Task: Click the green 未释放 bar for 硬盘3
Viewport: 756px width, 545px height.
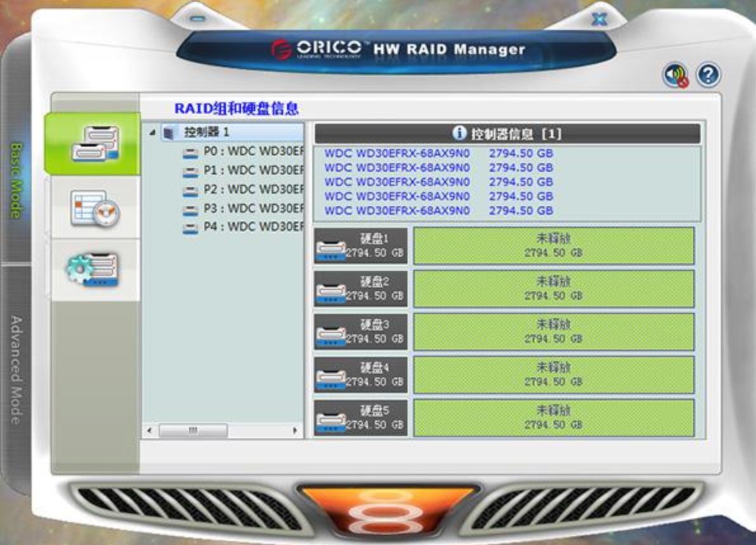Action: 554,332
